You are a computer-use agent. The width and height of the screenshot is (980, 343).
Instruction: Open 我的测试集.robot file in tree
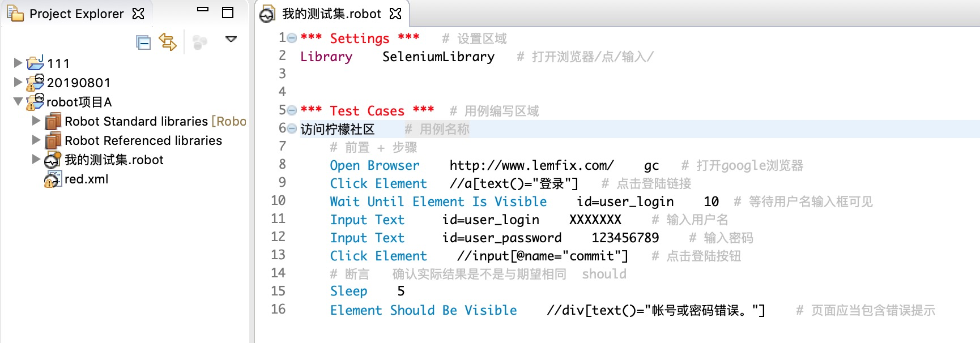(x=113, y=160)
